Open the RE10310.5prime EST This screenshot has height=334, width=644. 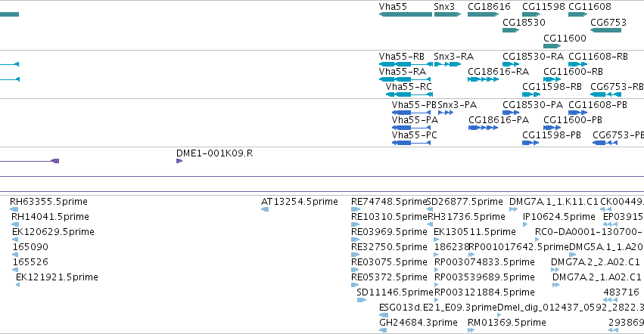389,217
